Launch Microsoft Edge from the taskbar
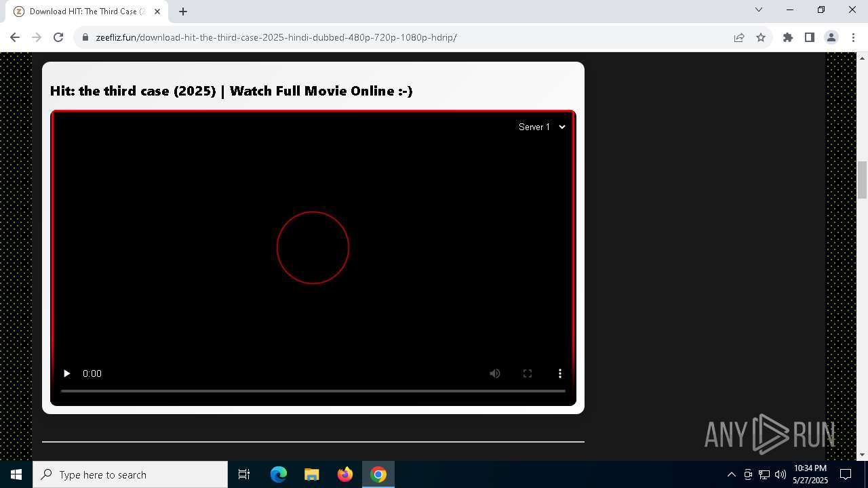 [279, 474]
